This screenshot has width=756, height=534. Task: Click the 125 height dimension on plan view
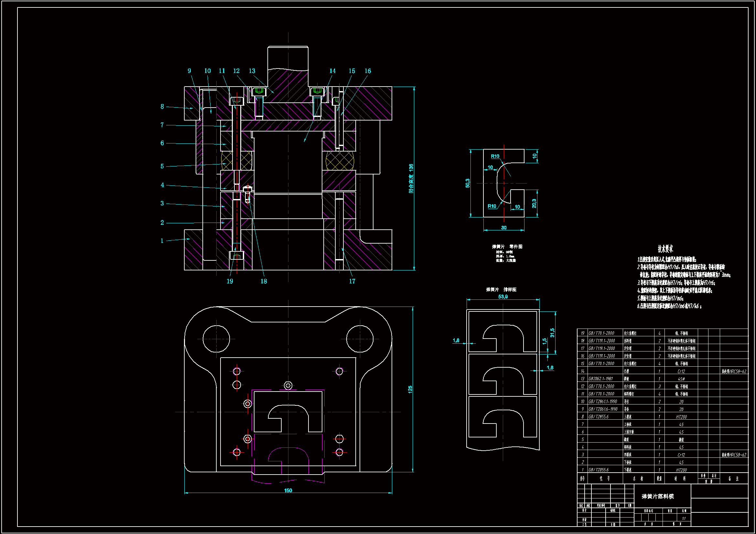click(410, 389)
